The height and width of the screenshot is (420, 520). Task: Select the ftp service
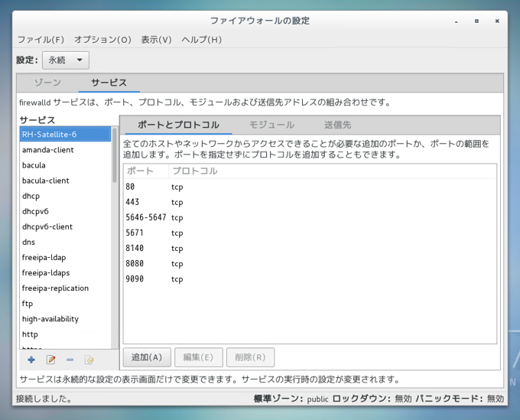point(65,304)
